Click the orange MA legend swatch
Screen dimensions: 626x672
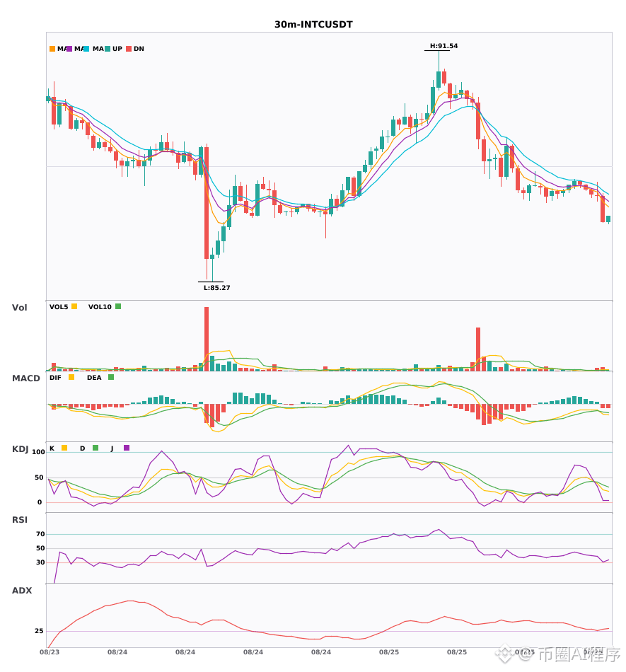[52, 49]
